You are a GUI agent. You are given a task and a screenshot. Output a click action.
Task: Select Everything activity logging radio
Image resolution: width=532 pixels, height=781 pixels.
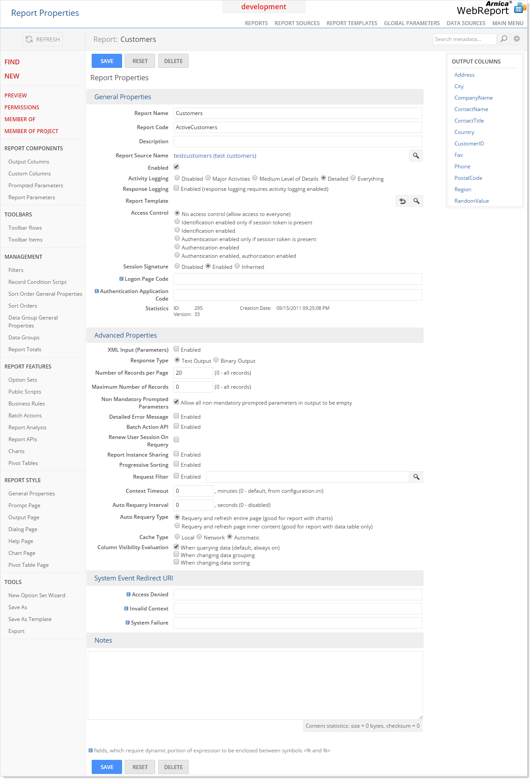(x=353, y=178)
